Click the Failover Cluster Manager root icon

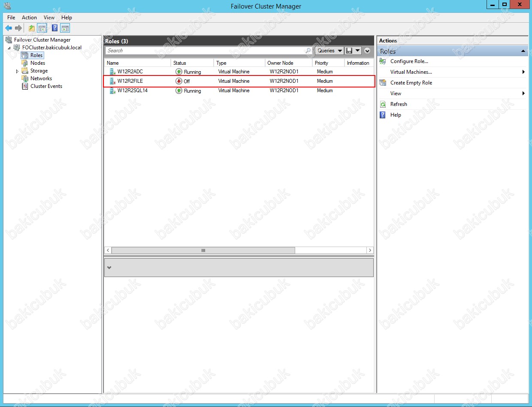point(8,40)
